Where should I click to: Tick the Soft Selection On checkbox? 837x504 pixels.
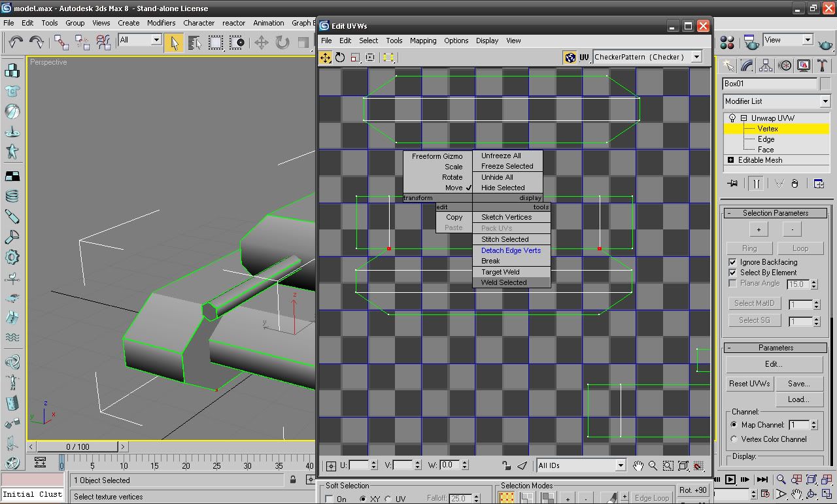pos(329,499)
